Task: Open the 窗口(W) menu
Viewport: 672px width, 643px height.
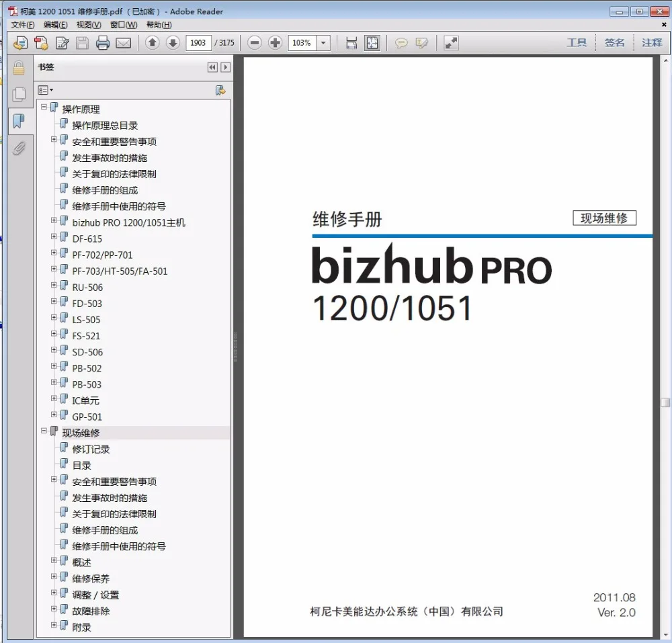Action: tap(124, 25)
